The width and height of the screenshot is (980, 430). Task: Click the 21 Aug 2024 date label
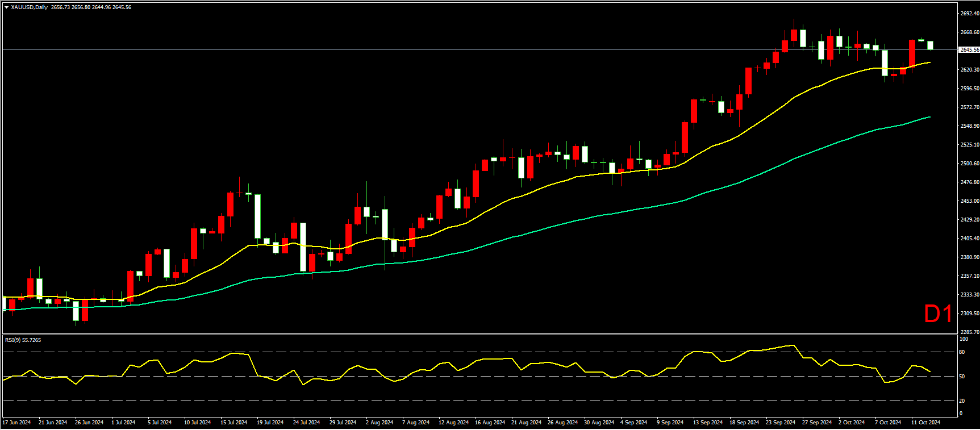[526, 423]
